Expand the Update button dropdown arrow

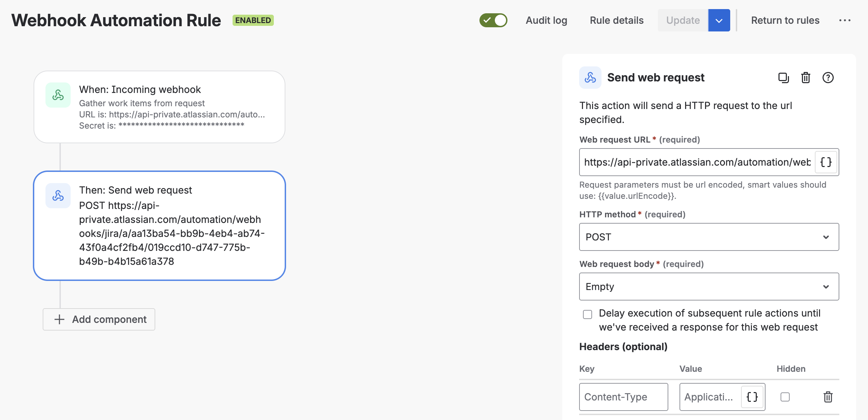coord(719,20)
